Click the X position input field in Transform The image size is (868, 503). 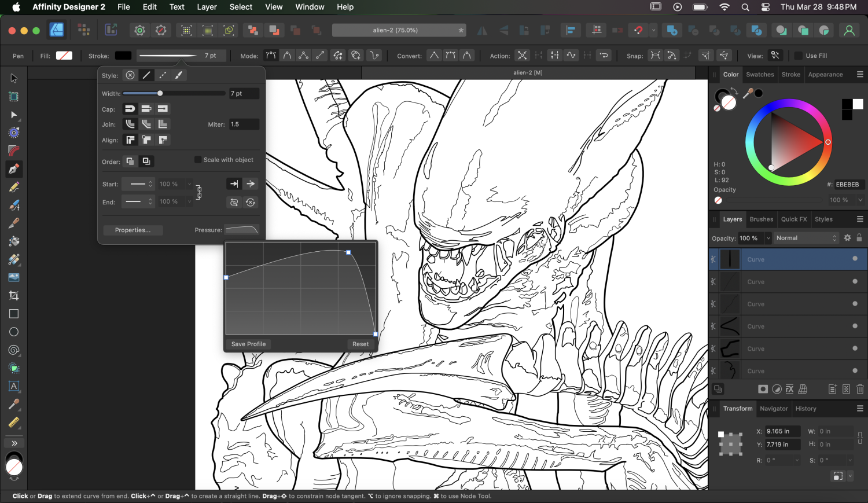click(x=781, y=431)
